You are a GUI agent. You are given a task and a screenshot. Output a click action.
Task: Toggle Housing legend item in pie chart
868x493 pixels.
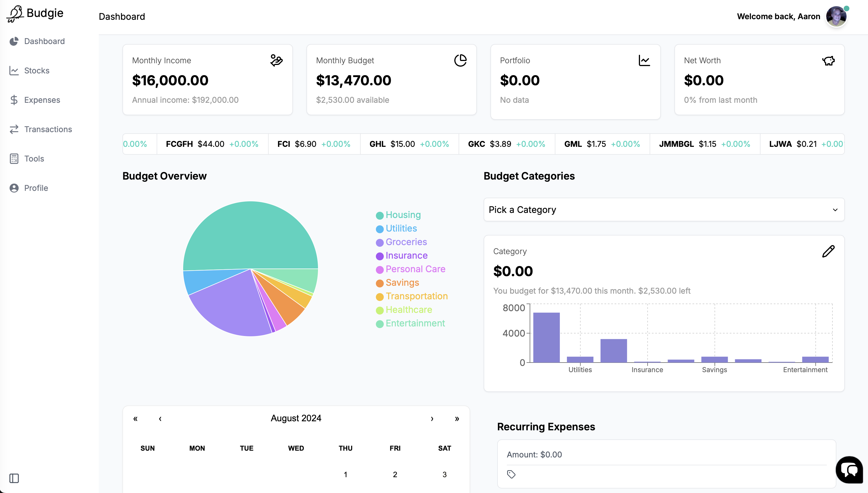(403, 215)
